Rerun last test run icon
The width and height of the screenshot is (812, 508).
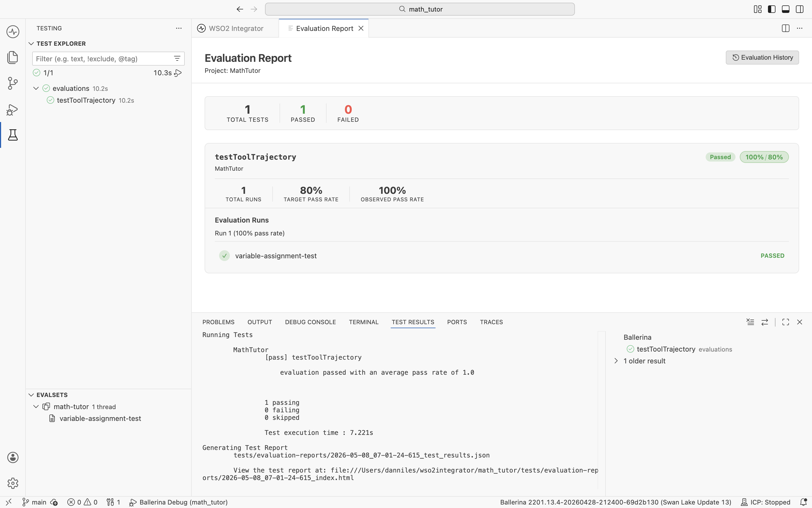click(178, 73)
